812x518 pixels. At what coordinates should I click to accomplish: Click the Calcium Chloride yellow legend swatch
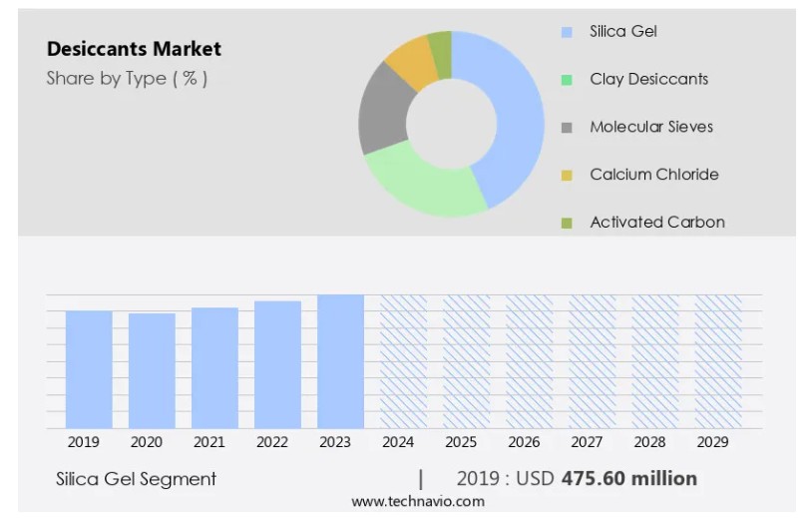pos(567,176)
